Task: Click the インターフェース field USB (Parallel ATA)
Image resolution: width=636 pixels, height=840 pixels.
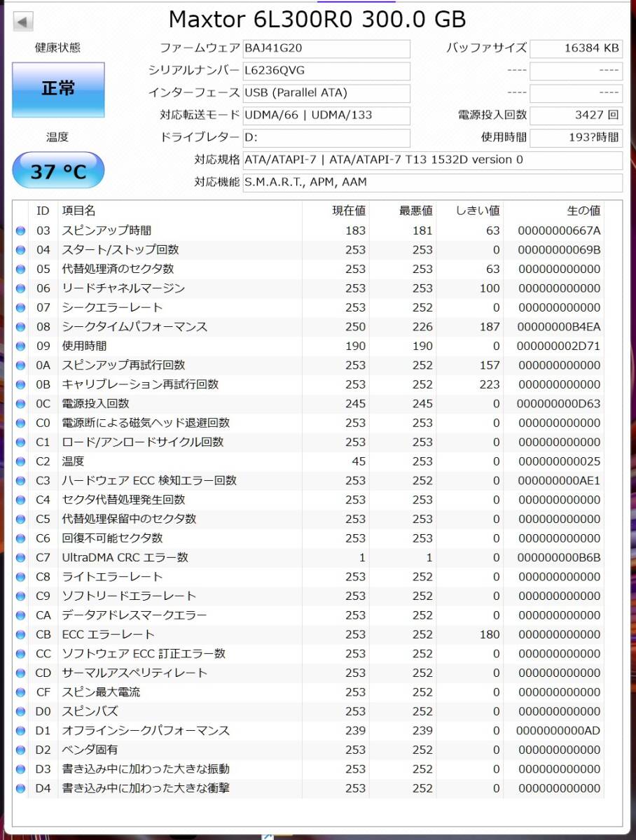Action: pyautogui.click(x=326, y=93)
